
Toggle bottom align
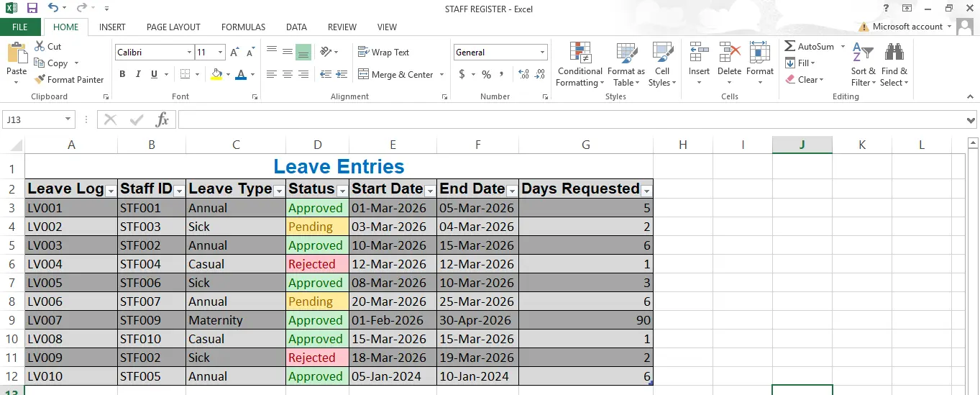pos(303,52)
